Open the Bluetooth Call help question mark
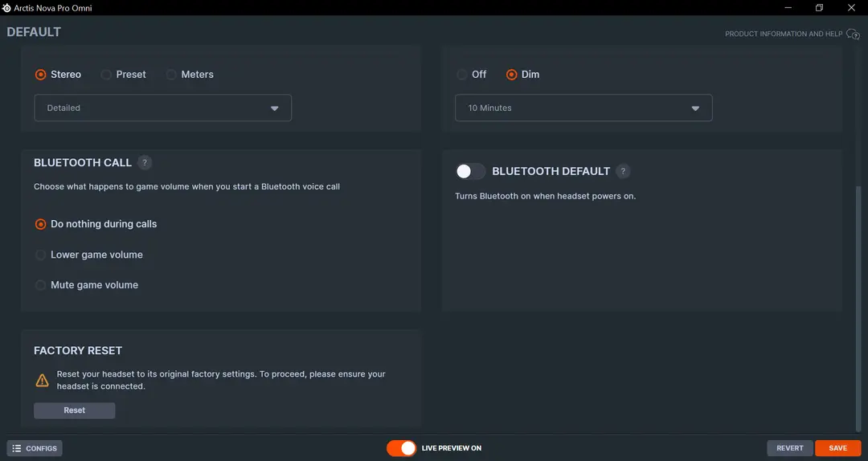868x461 pixels. tap(145, 163)
